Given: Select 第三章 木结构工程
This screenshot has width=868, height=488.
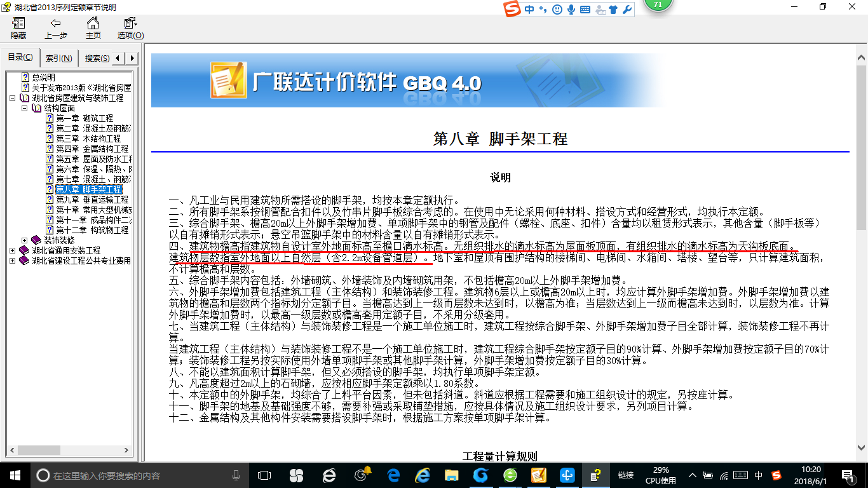Looking at the screenshot, I should 88,139.
